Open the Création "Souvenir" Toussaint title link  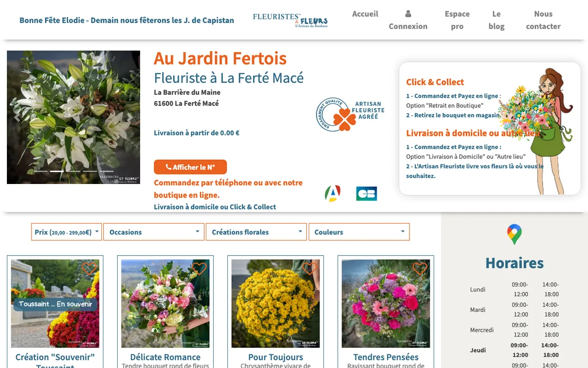55,362
